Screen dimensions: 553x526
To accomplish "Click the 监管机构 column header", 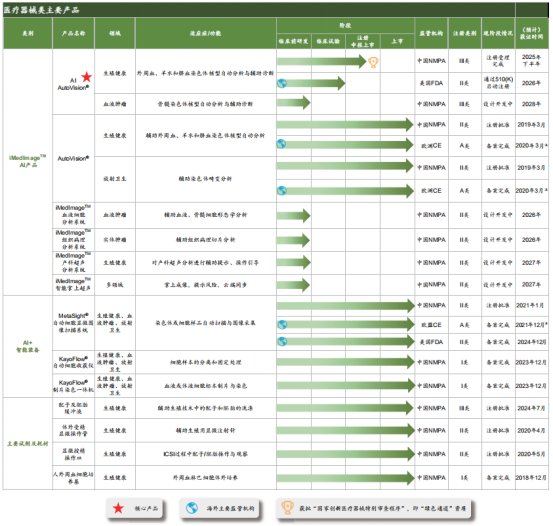I will [431, 34].
